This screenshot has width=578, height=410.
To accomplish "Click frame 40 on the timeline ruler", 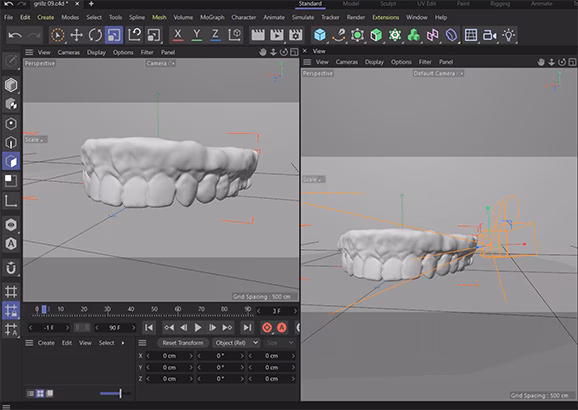I will coord(130,309).
